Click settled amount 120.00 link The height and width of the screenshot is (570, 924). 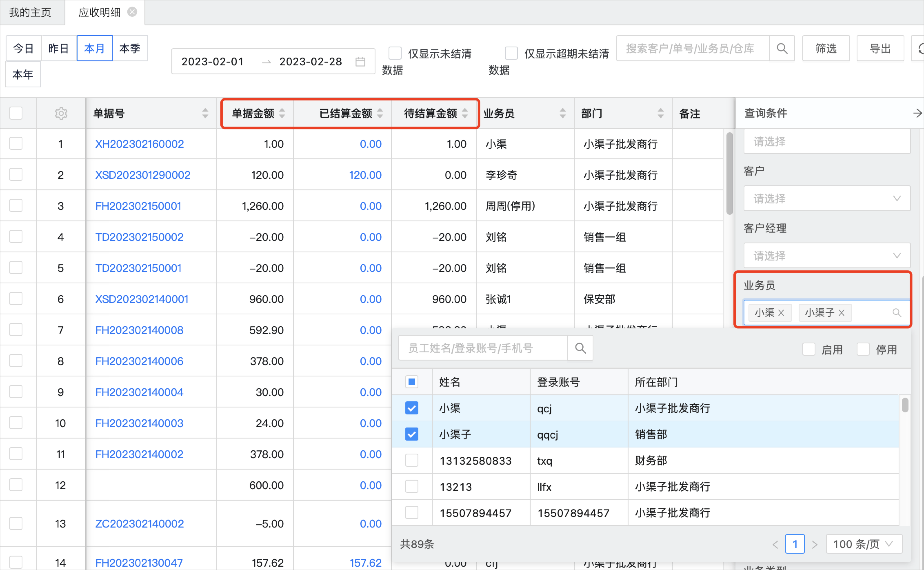click(365, 175)
